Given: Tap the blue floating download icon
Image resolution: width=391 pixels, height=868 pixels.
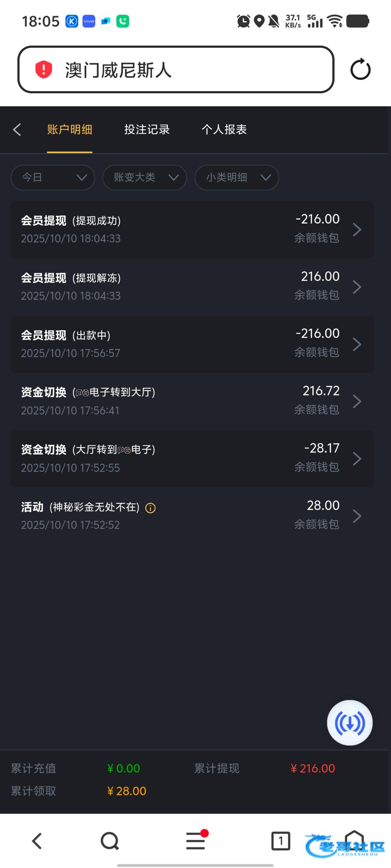Looking at the screenshot, I should (x=350, y=723).
